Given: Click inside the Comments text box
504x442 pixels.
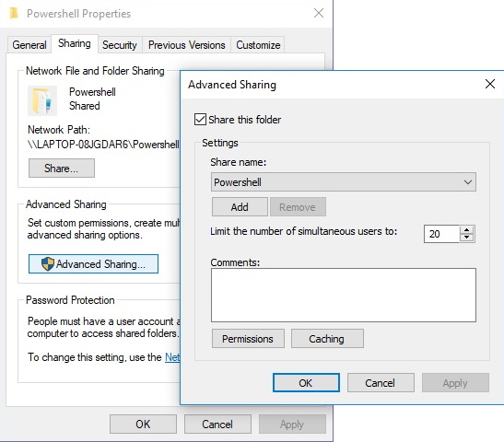Looking at the screenshot, I should 344,295.
